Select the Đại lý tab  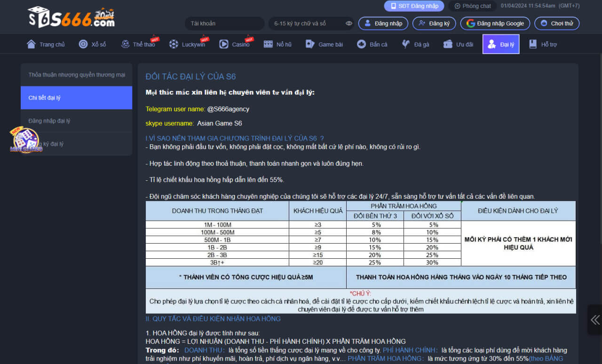[501, 44]
